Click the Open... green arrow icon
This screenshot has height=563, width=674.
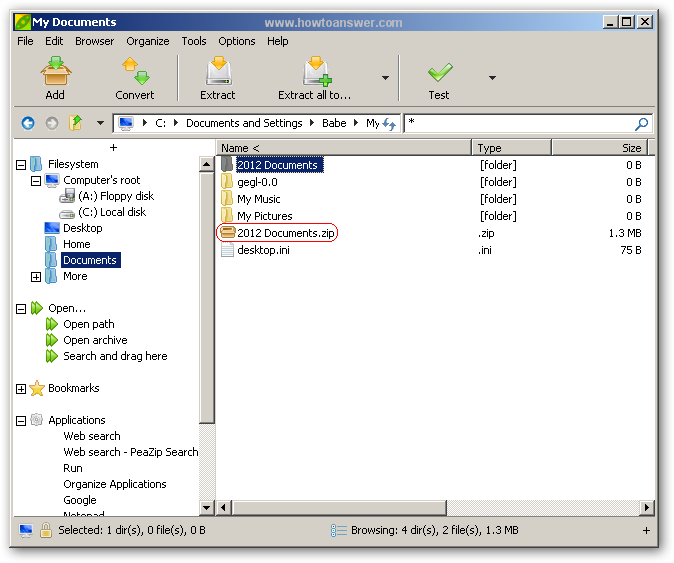(37, 308)
